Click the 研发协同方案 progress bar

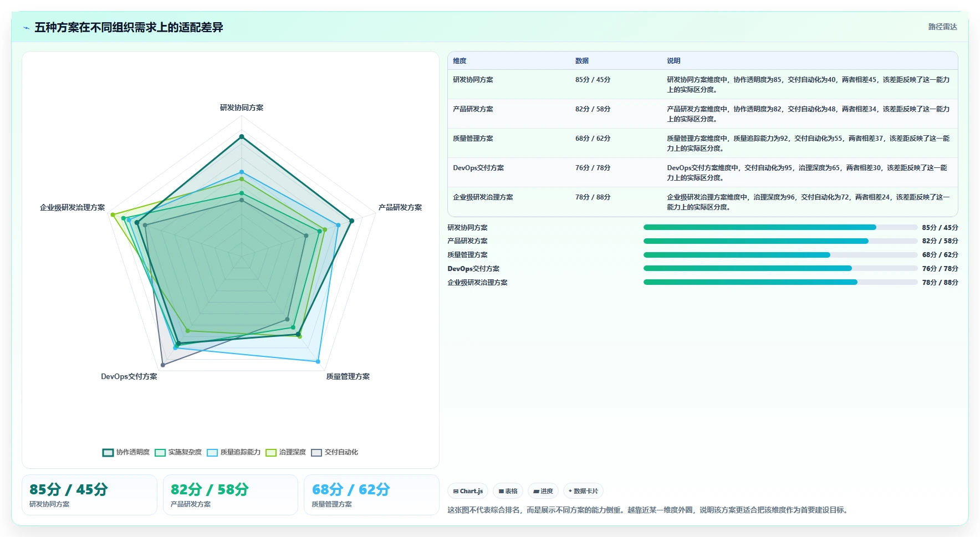point(780,227)
